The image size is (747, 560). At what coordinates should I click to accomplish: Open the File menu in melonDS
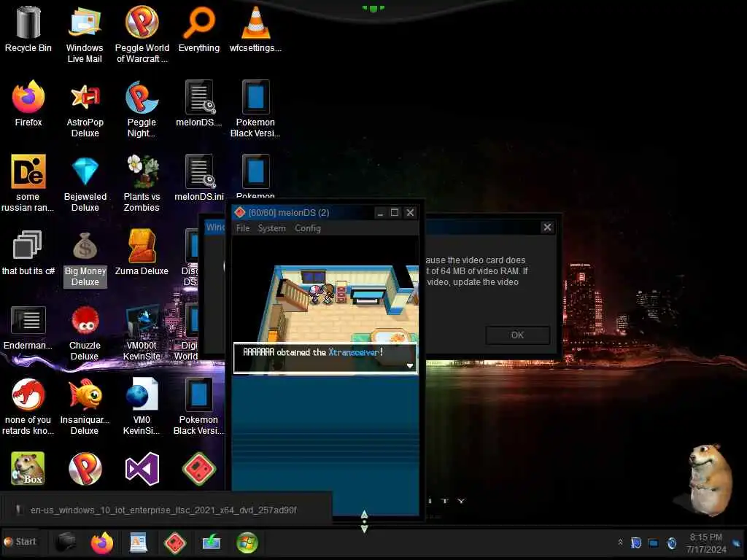click(x=242, y=228)
